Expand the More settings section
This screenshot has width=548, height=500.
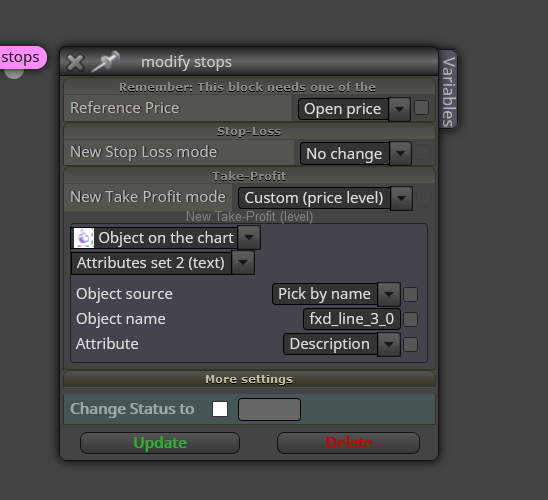[249, 379]
